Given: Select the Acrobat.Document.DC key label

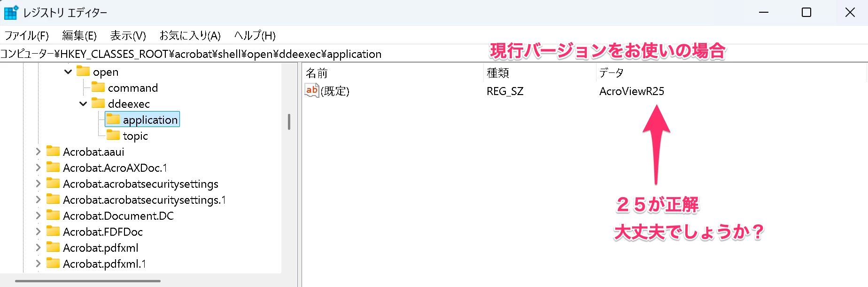Looking at the screenshot, I should tap(118, 216).
